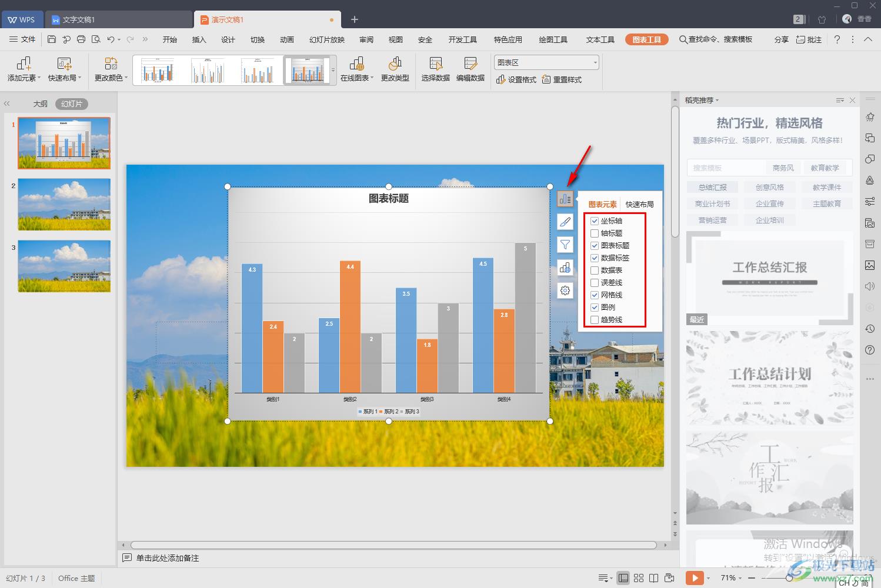Click the zoom slider handle
881x588 pixels.
(789, 578)
